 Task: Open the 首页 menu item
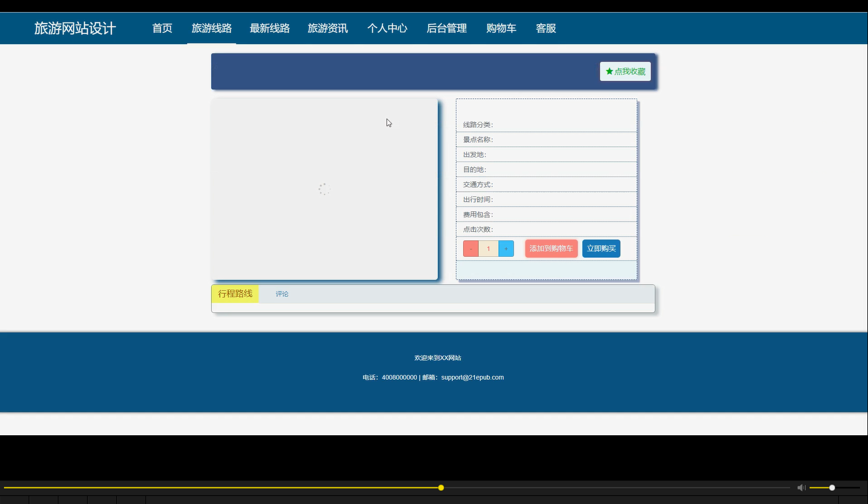pyautogui.click(x=162, y=28)
